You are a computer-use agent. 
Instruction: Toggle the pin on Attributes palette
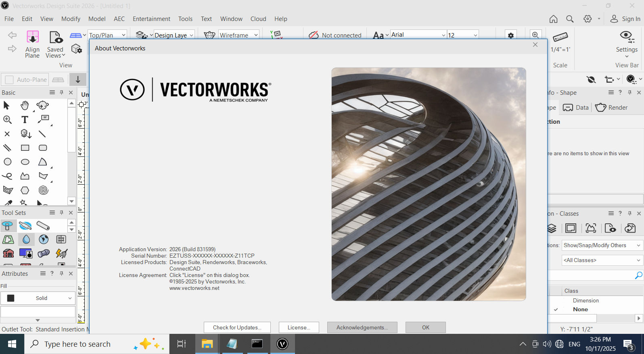pos(61,273)
